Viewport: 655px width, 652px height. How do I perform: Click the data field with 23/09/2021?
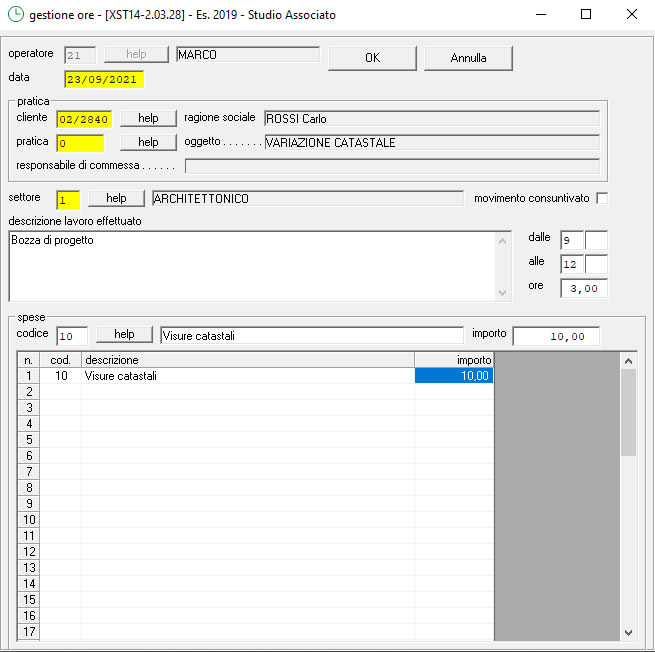coord(104,79)
